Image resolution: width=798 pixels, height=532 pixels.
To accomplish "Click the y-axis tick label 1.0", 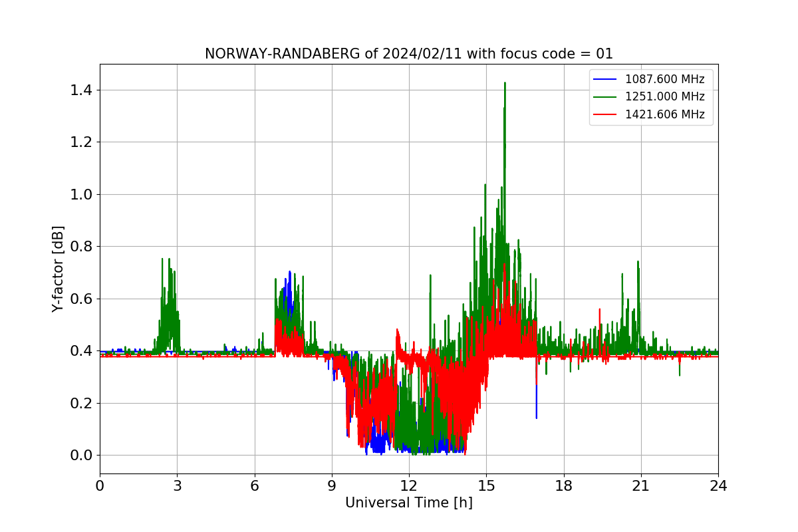I will tap(82, 194).
